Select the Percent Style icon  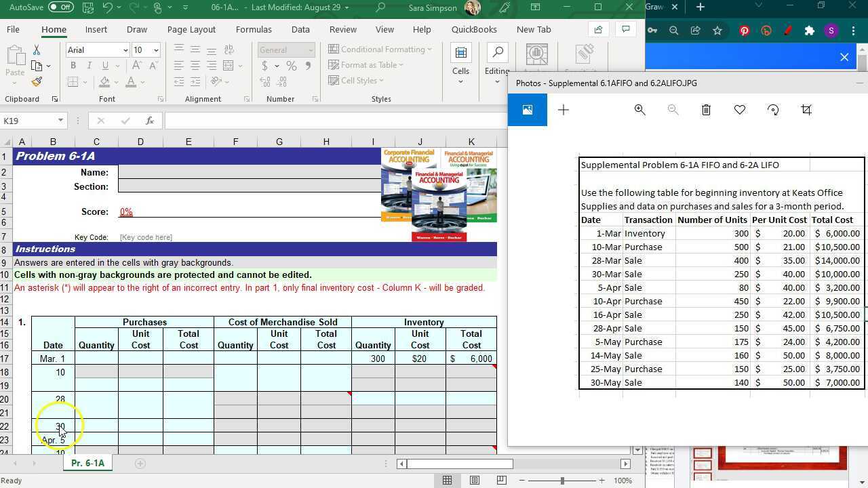pyautogui.click(x=291, y=65)
